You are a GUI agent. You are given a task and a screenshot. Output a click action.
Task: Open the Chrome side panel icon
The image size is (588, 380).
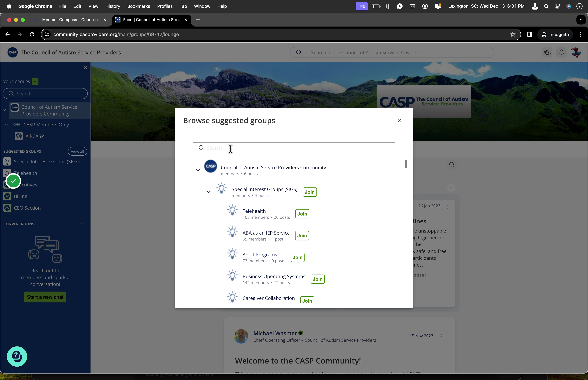pos(529,34)
